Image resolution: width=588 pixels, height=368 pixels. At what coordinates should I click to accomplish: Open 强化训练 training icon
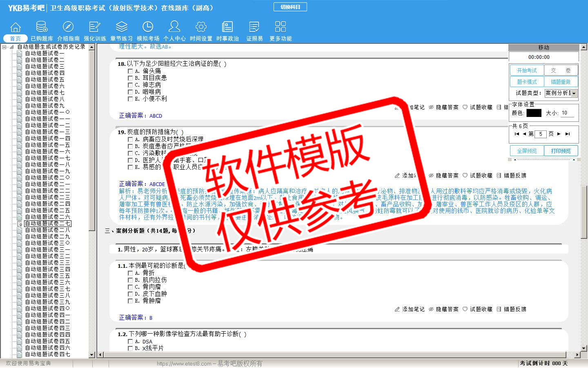pos(95,27)
